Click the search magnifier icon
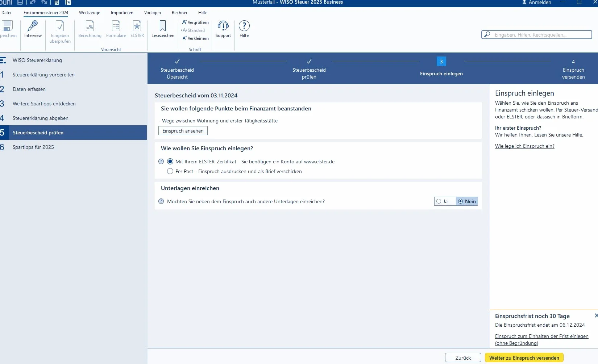598x364 pixels. (x=487, y=34)
